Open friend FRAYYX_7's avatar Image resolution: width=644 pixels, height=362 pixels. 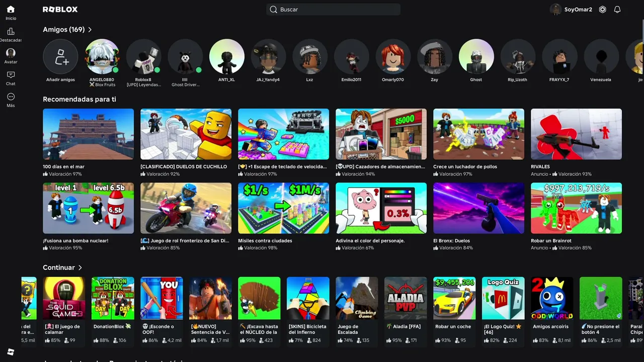tap(559, 56)
